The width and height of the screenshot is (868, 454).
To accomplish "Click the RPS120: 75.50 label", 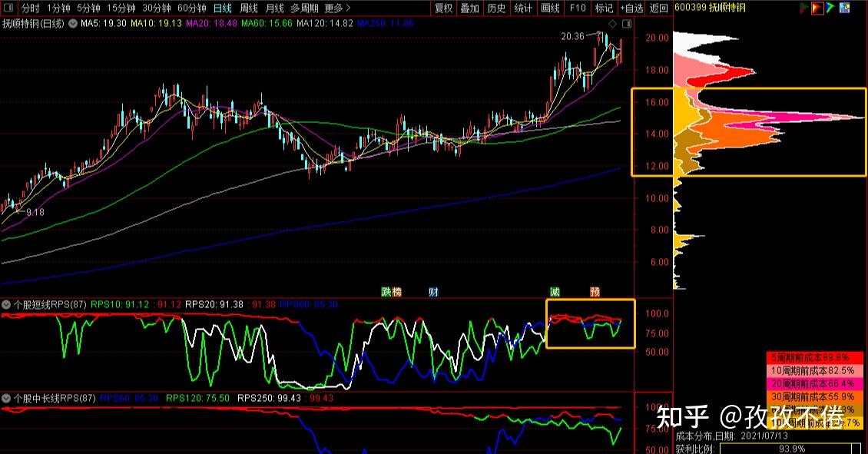I will 197,398.
